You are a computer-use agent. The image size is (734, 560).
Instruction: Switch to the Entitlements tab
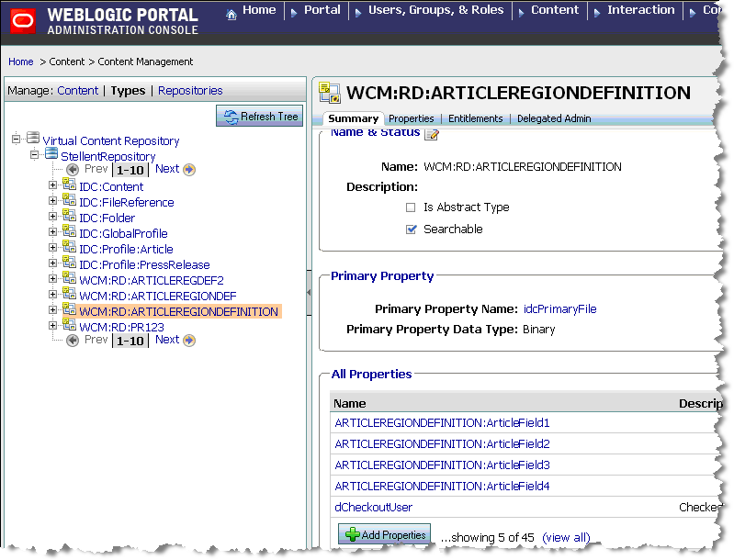475,118
